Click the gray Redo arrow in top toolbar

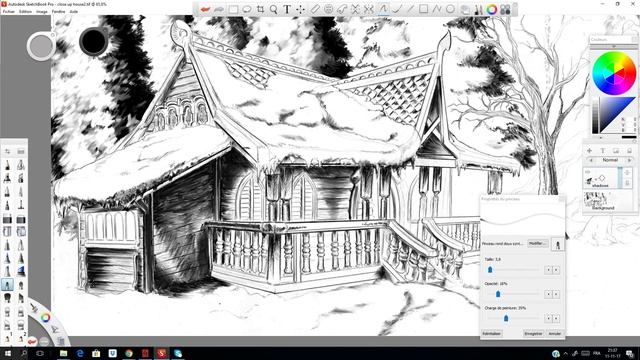click(x=219, y=9)
